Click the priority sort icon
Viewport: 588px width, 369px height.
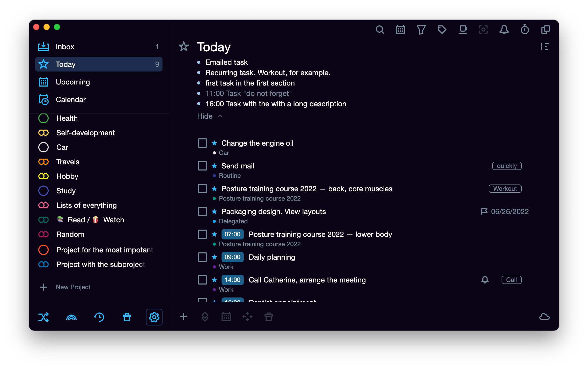[x=545, y=47]
